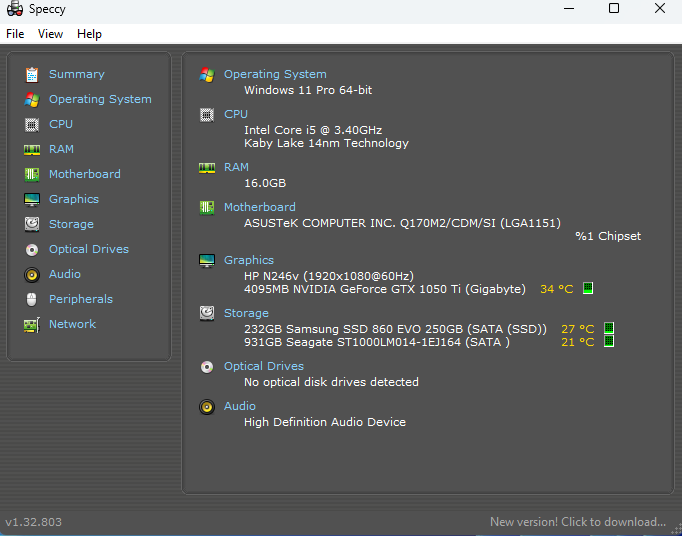Click ASUSTeK COMPUTER INC. motherboard text

point(402,223)
